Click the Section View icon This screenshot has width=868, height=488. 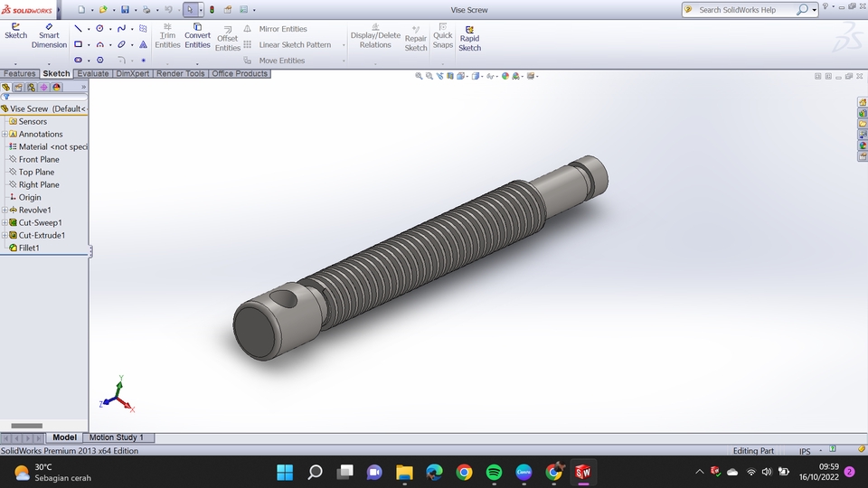450,76
